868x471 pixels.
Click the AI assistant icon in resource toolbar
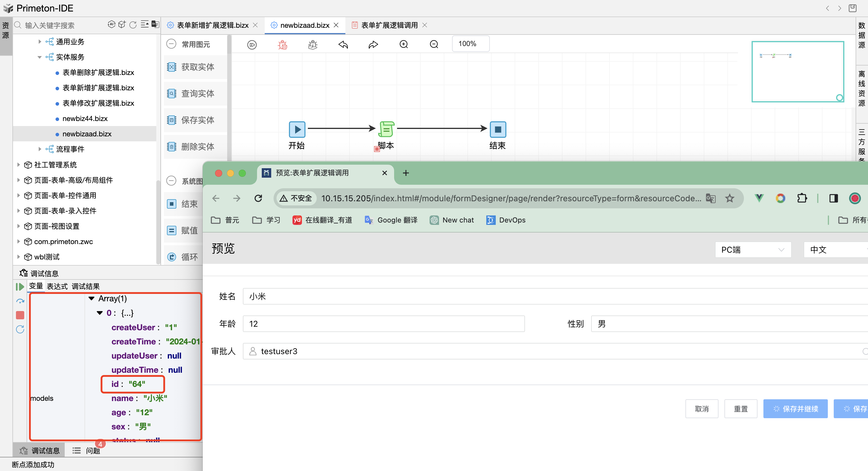(111, 24)
